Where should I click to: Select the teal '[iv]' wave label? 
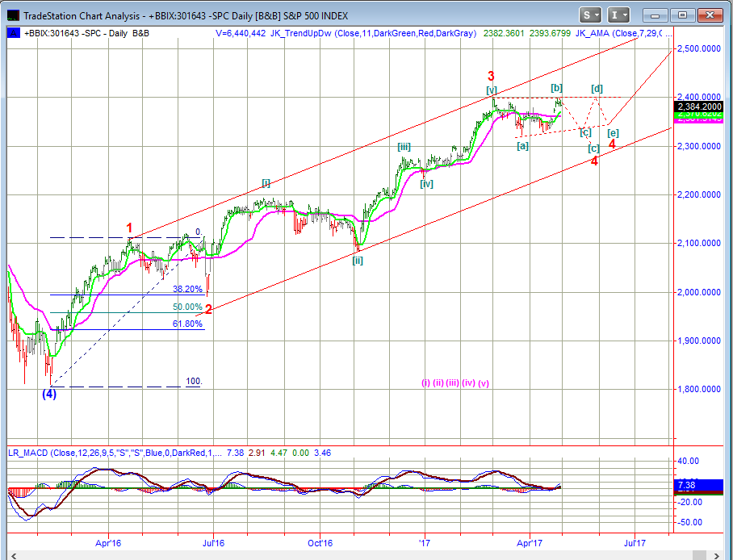click(426, 184)
